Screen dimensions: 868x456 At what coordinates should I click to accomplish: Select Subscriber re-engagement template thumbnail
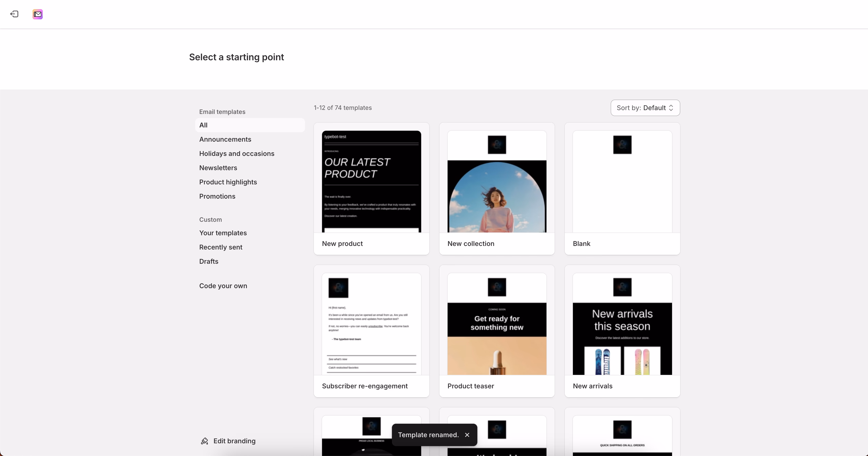point(371,324)
